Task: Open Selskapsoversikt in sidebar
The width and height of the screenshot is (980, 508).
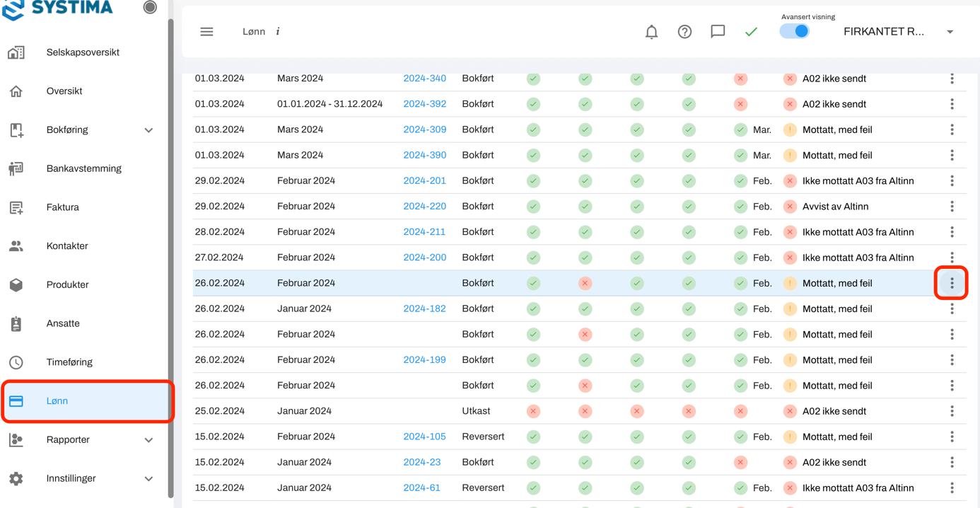Action: point(83,52)
